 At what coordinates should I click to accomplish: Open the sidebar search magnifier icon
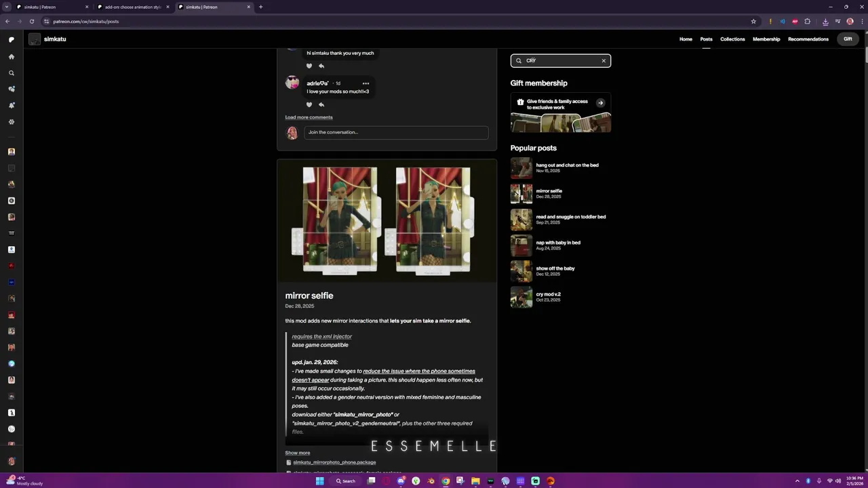coord(11,73)
